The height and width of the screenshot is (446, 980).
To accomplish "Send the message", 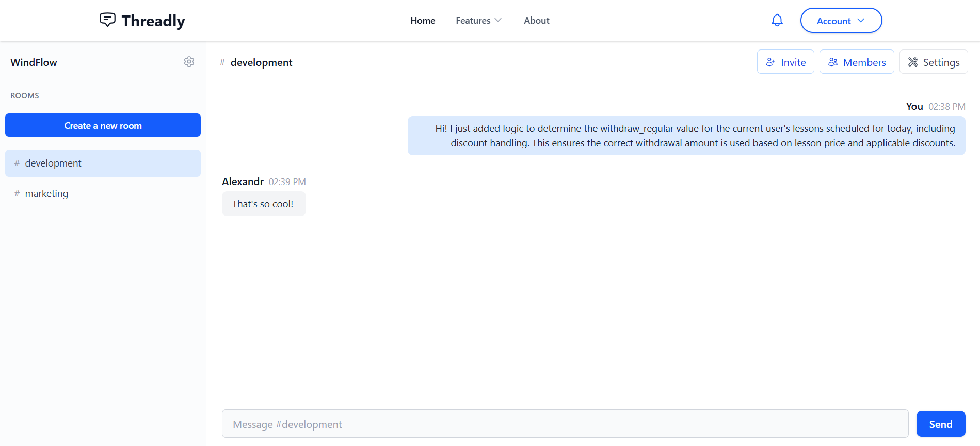I will (x=940, y=424).
